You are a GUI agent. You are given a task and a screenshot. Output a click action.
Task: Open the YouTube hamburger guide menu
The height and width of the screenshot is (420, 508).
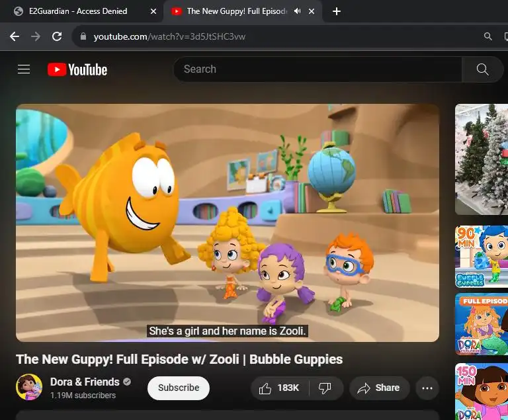click(24, 69)
